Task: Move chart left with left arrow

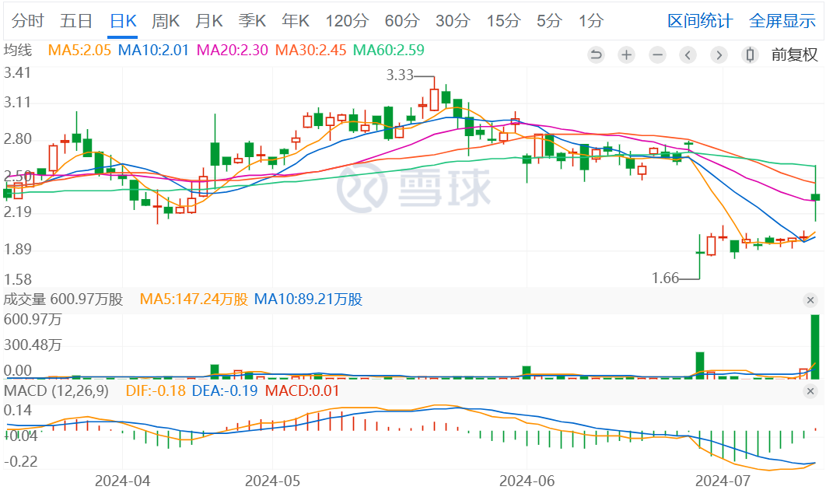Action: pyautogui.click(x=688, y=54)
